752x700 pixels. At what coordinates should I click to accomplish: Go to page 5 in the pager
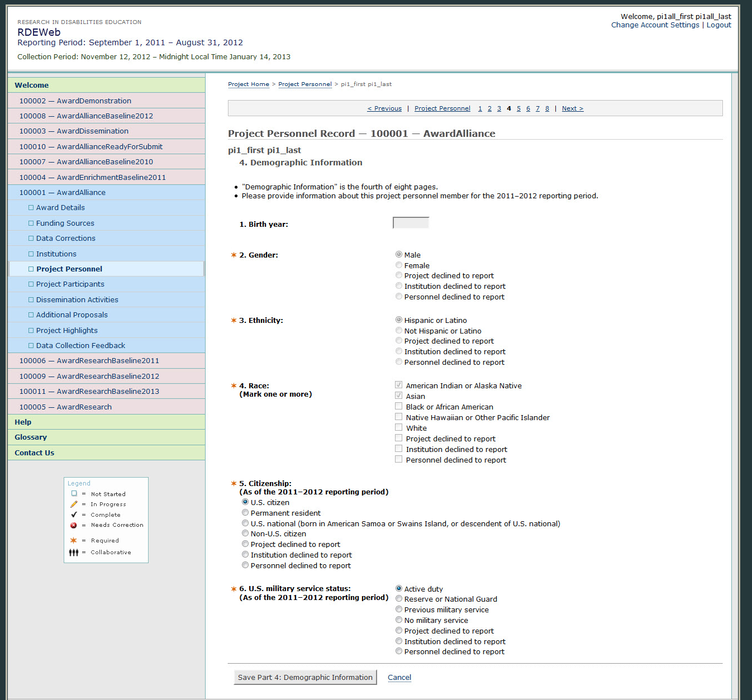point(518,109)
